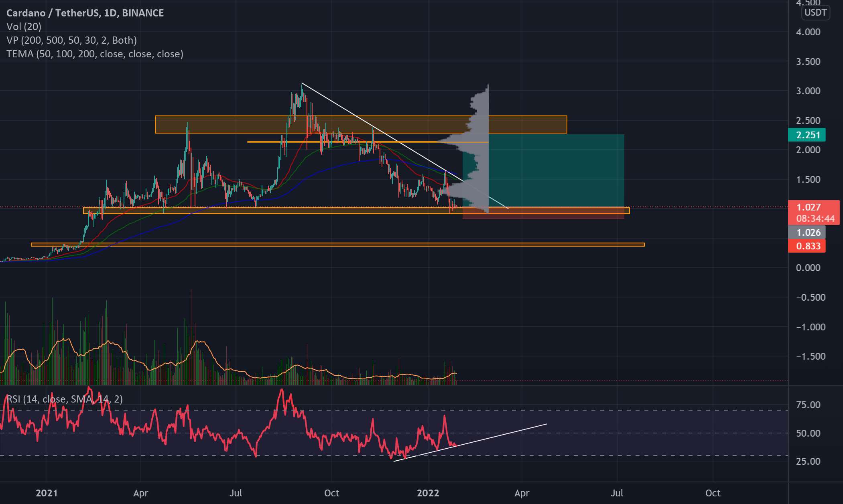Click the Cardano / TetherUS chart title
The height and width of the screenshot is (504, 843).
pos(85,13)
